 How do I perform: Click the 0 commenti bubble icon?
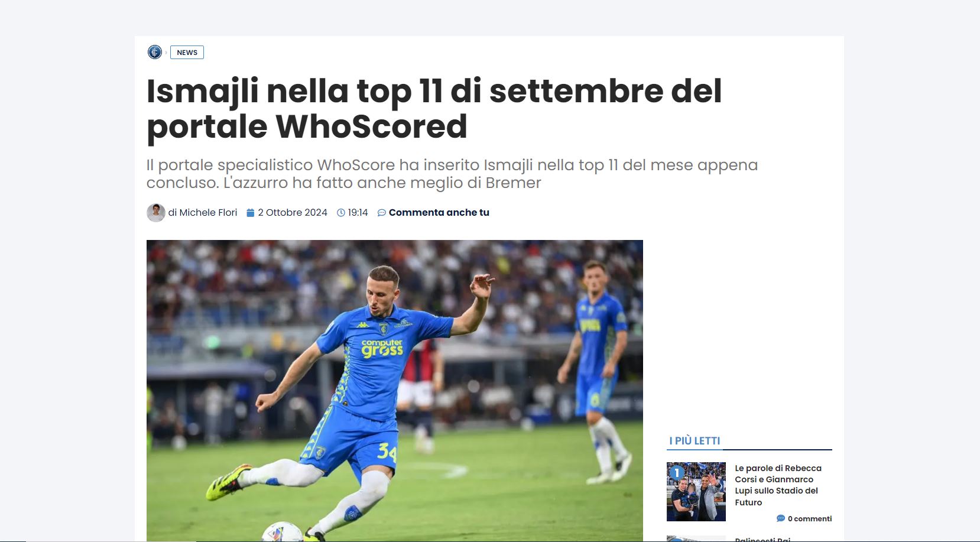pos(781,518)
